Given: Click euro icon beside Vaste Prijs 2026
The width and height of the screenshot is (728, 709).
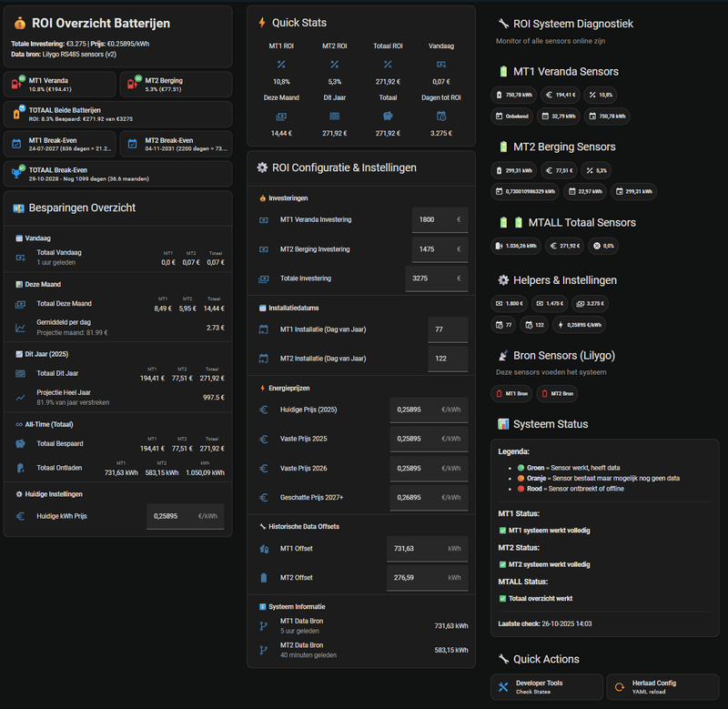Looking at the screenshot, I should click(x=263, y=469).
